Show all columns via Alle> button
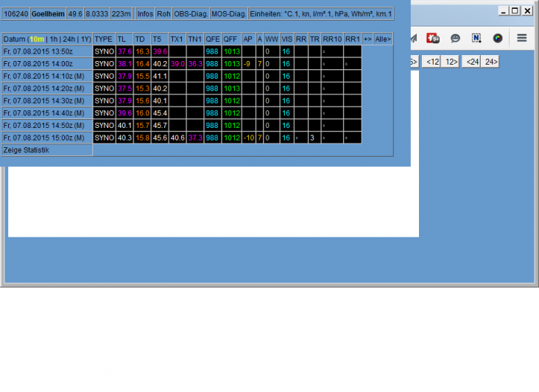This screenshot has height=392, width=539. click(x=383, y=39)
